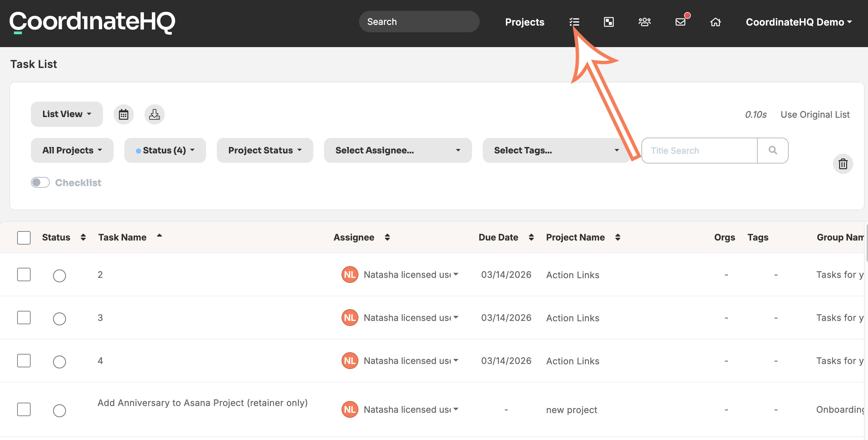Image resolution: width=868 pixels, height=440 pixels.
Task: Sort by Status column arrows
Action: [83, 237]
